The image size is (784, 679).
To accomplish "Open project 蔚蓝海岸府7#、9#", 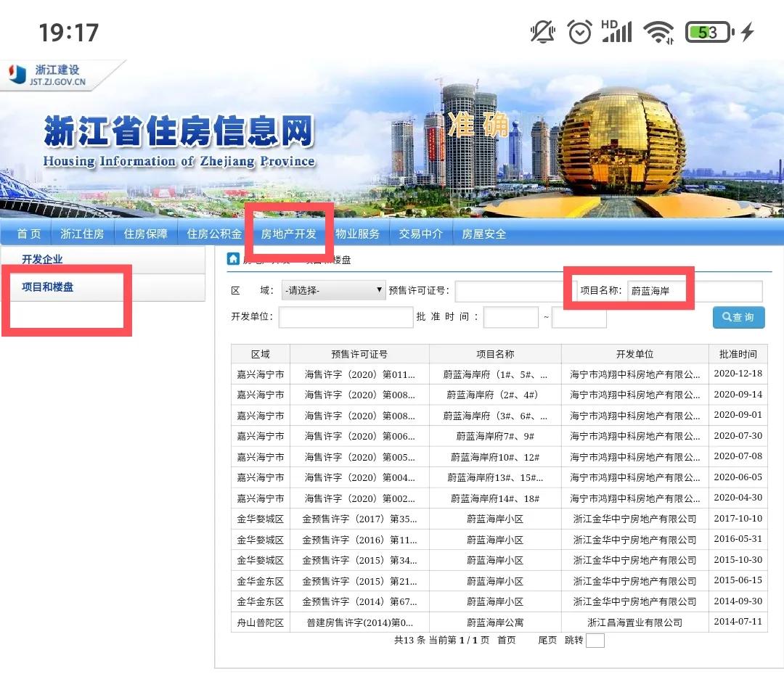I will [495, 436].
